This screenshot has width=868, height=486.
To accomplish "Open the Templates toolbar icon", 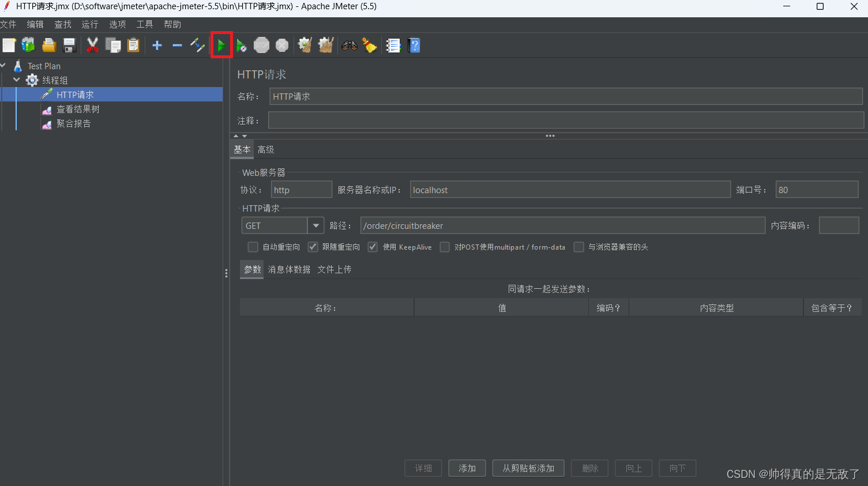I will click(28, 45).
